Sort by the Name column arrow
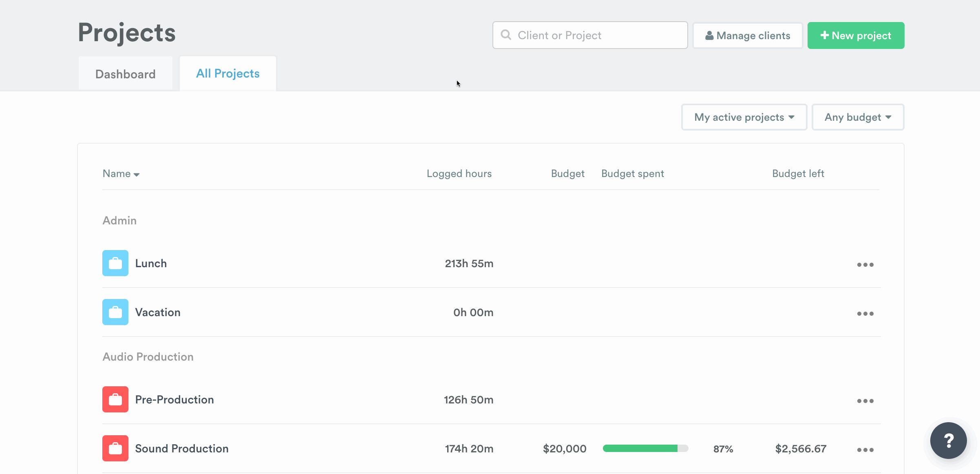The image size is (980, 474). click(x=137, y=175)
